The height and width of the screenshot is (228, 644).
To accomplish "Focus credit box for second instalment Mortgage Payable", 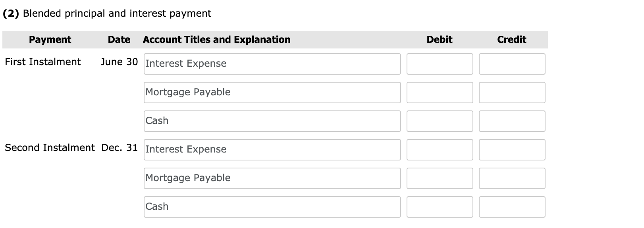I will 512,178.
